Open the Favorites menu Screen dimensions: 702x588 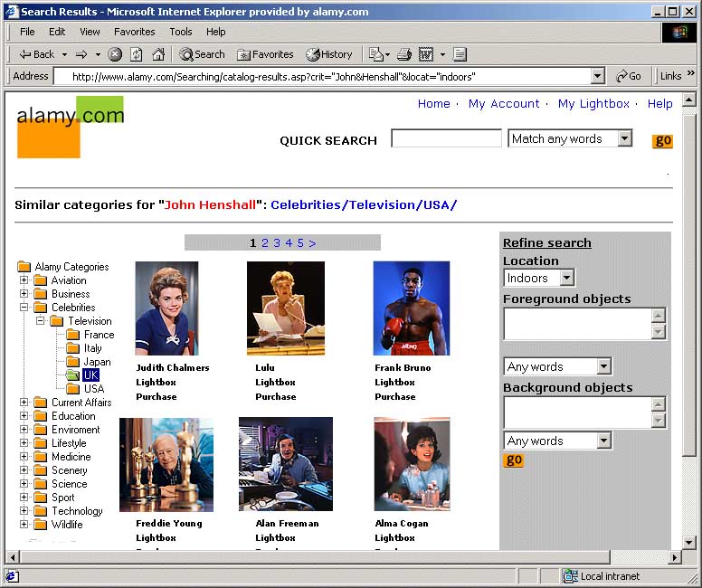click(134, 32)
